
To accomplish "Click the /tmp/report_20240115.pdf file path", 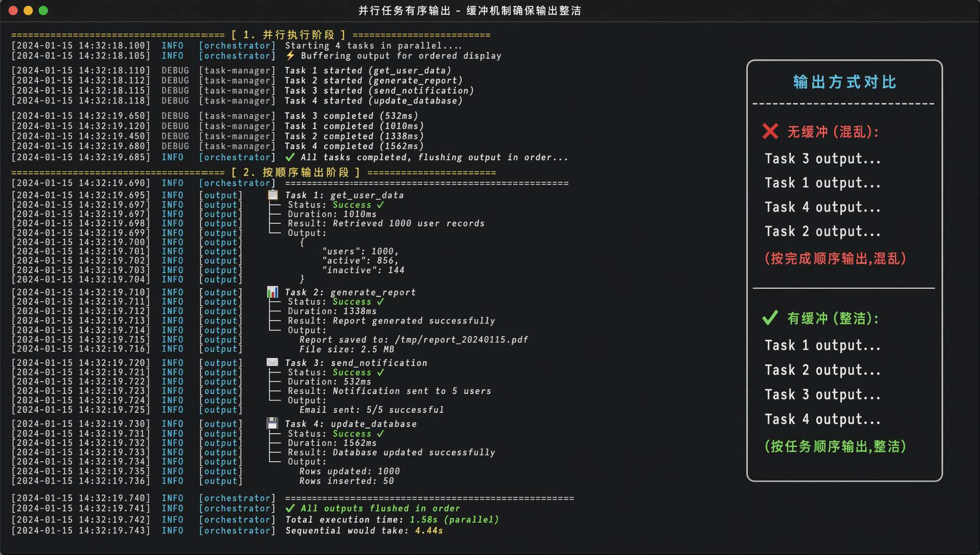I will tap(461, 340).
